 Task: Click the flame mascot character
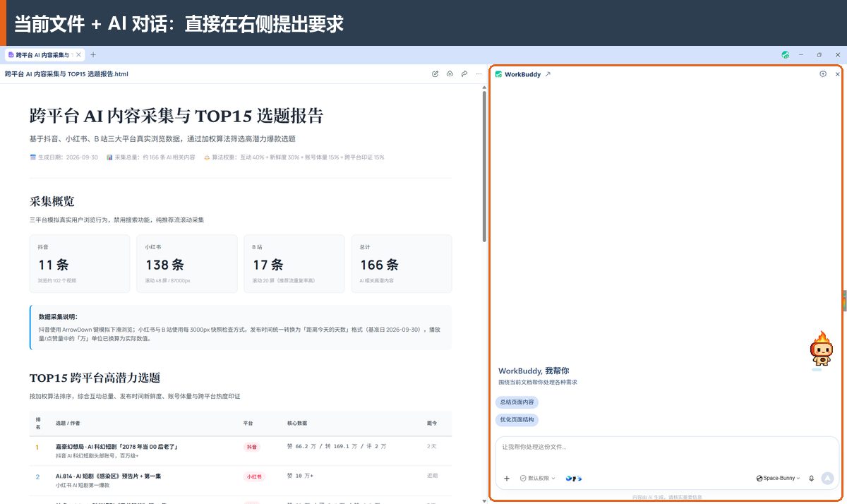click(821, 351)
